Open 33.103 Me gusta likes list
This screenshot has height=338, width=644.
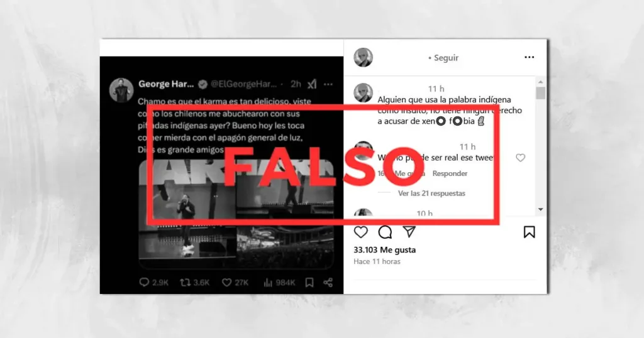(x=384, y=250)
